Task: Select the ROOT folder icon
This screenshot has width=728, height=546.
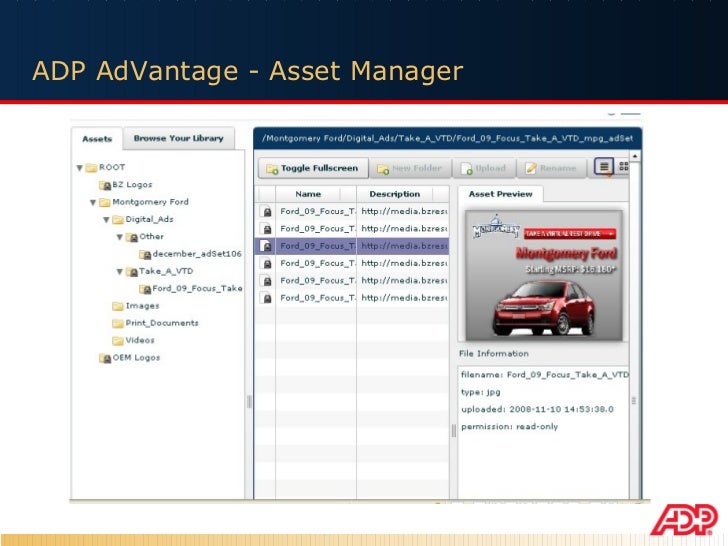Action: tap(91, 167)
